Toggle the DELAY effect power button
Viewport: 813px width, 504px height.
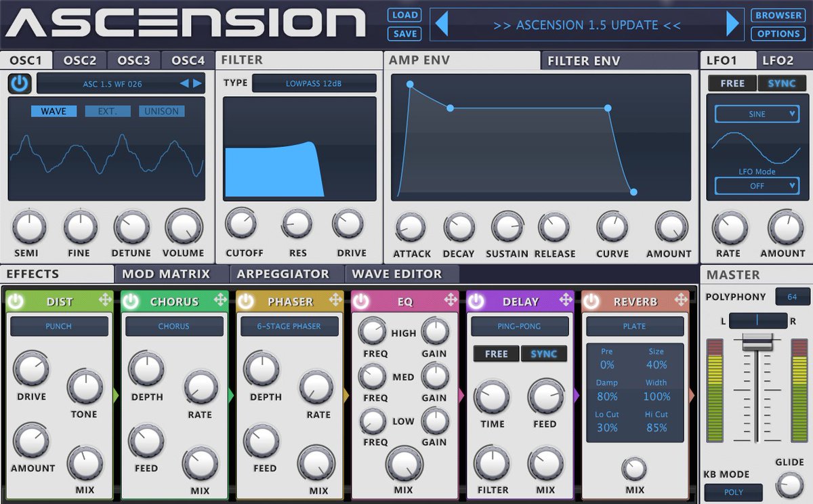click(476, 301)
